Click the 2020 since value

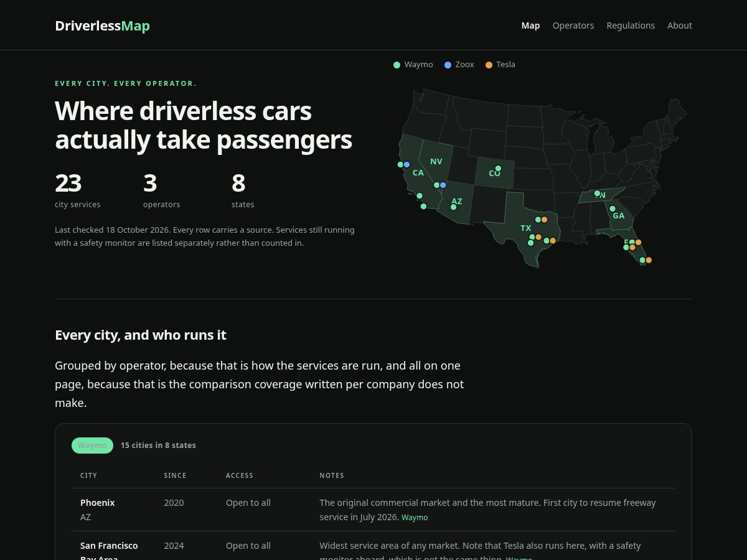coord(174,503)
